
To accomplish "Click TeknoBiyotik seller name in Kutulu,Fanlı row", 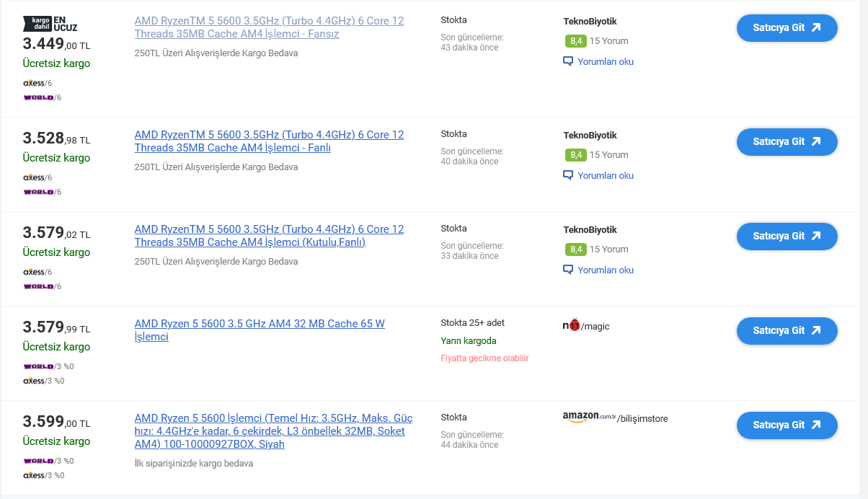I will 590,230.
